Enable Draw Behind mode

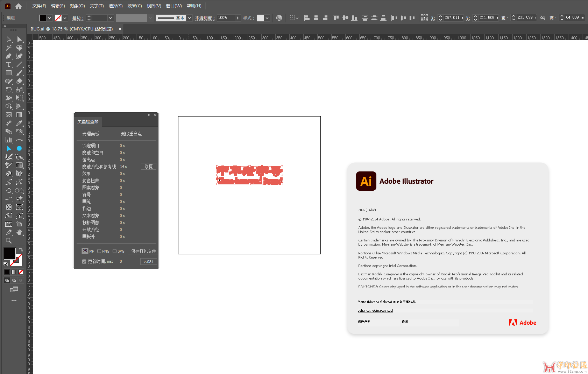[x=14, y=281]
